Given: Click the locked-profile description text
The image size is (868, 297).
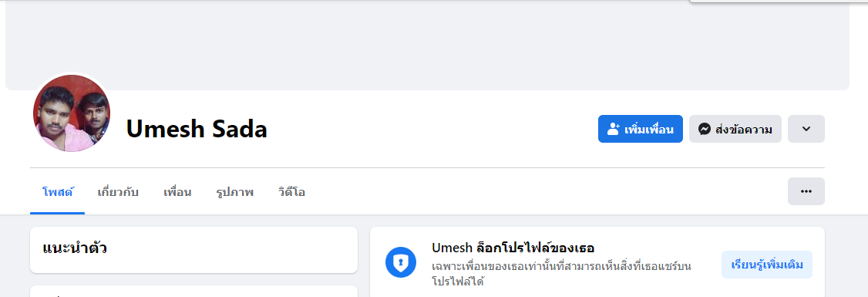Looking at the screenshot, I should (561, 274).
